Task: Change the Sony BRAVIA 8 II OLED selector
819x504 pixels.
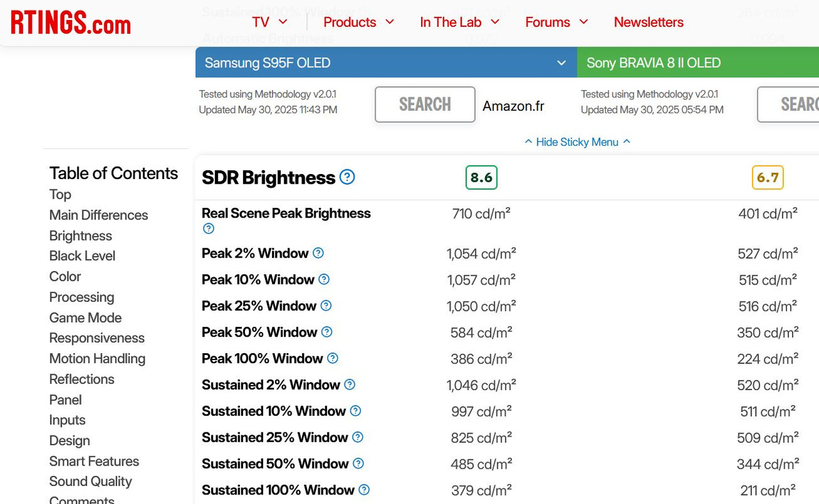Action: click(x=698, y=63)
